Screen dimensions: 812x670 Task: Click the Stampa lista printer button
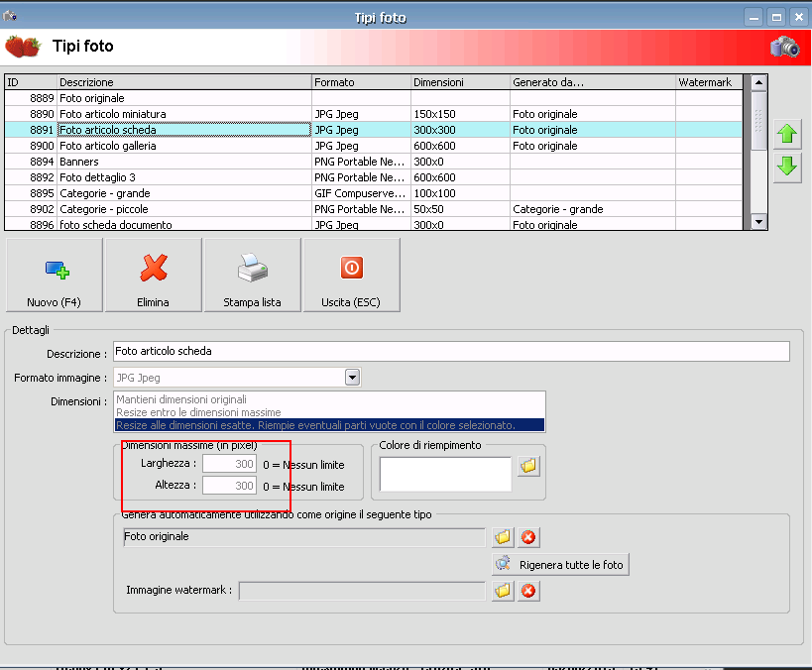point(252,275)
